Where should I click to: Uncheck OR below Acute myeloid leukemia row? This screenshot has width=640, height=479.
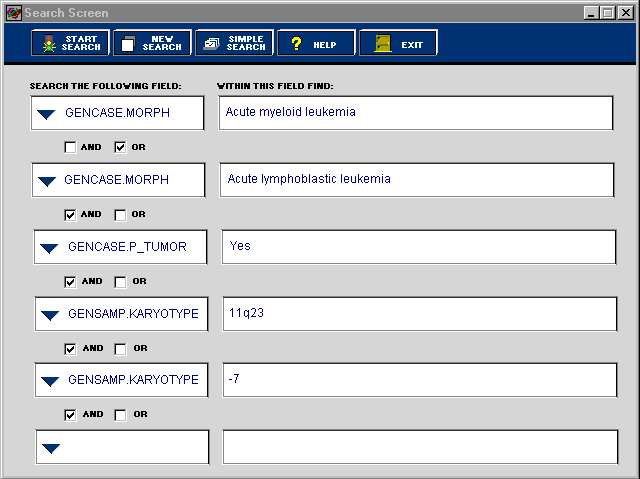120,147
